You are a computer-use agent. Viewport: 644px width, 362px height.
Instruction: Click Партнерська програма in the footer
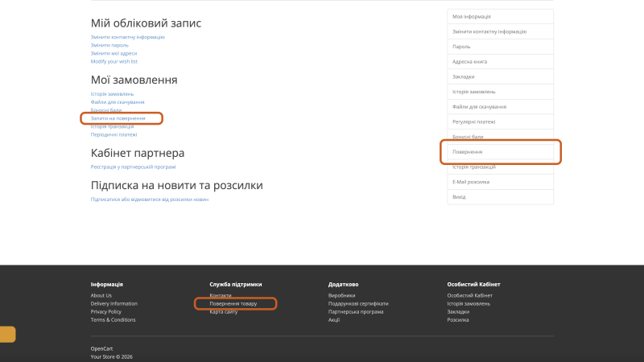click(x=356, y=312)
